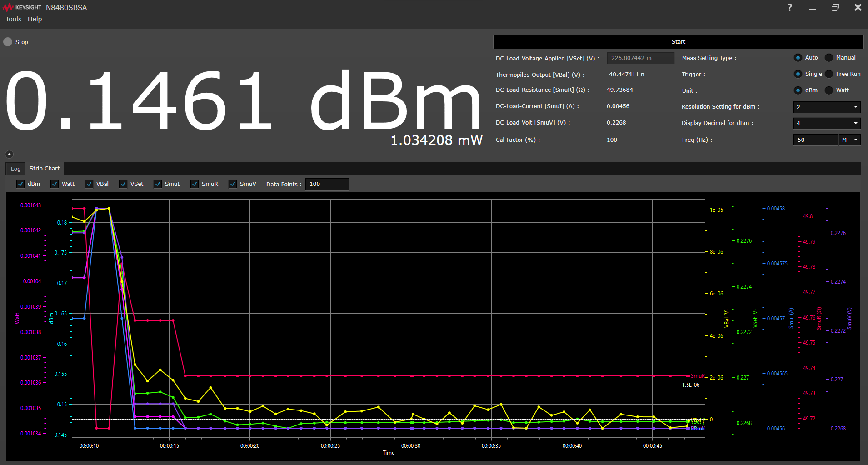Screen dimensions: 868x465
Task: Expand the Display Decimal for dBm dropdown
Action: pos(827,123)
